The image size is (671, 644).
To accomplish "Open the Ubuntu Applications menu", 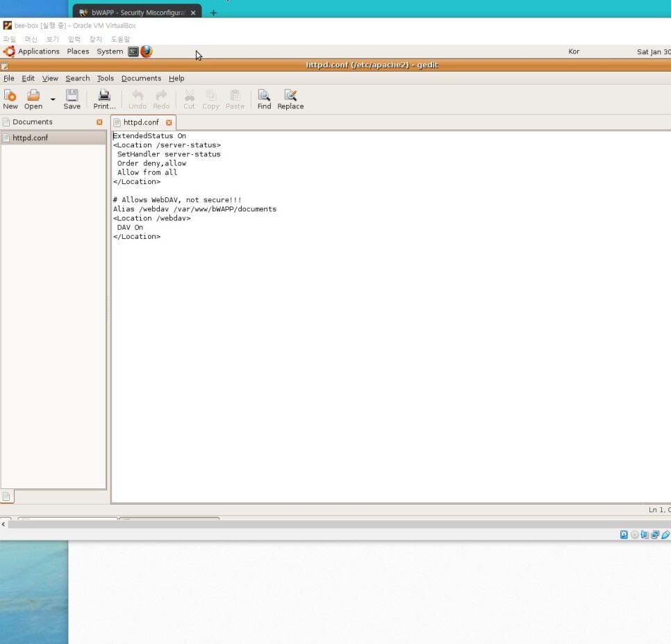I will click(x=38, y=51).
